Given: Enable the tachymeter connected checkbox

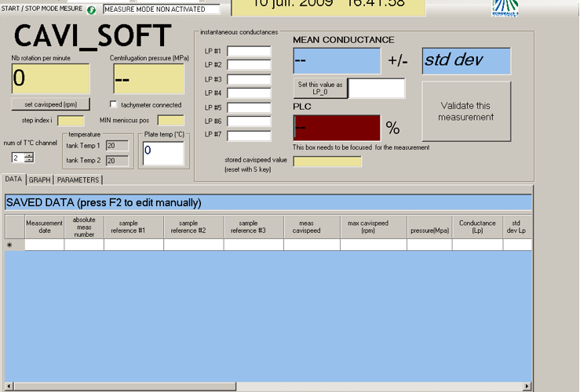Looking at the screenshot, I should 114,104.
